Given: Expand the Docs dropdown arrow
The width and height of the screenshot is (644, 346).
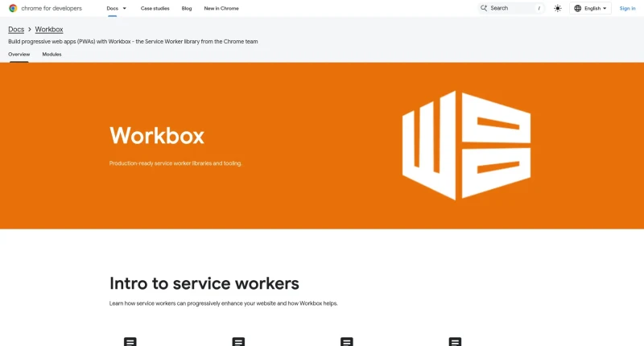Looking at the screenshot, I should 125,8.
